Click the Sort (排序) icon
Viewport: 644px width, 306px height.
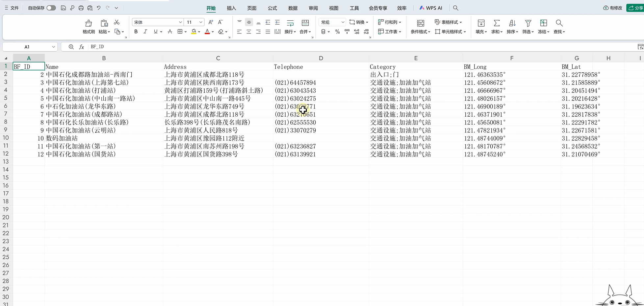click(512, 23)
